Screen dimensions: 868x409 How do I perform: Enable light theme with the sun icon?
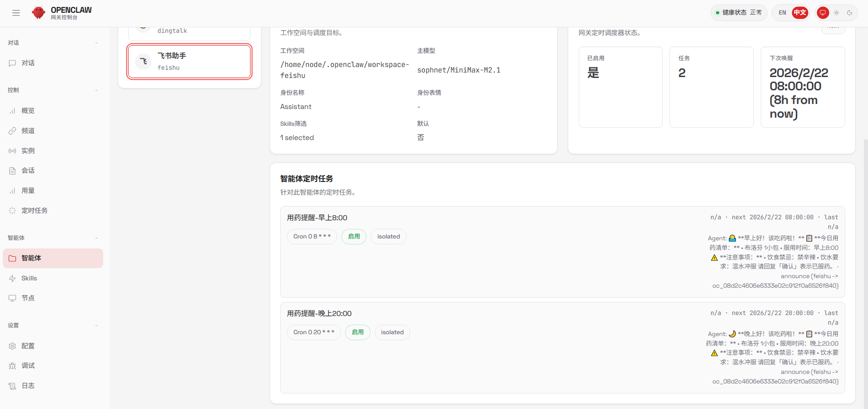tap(836, 13)
